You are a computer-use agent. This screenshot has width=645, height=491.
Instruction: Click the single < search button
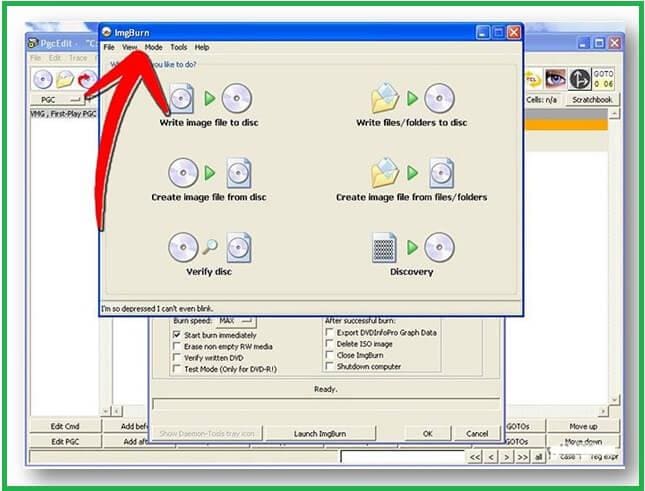click(491, 456)
